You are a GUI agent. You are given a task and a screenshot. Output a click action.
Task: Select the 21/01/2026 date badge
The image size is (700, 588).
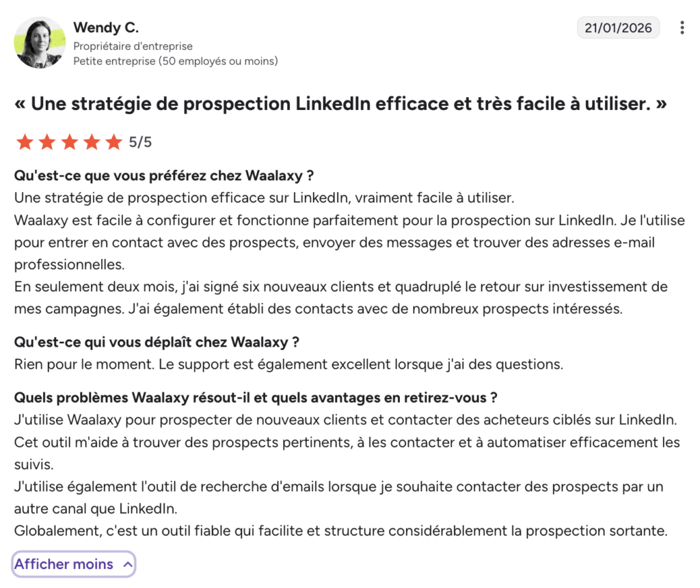tap(618, 27)
